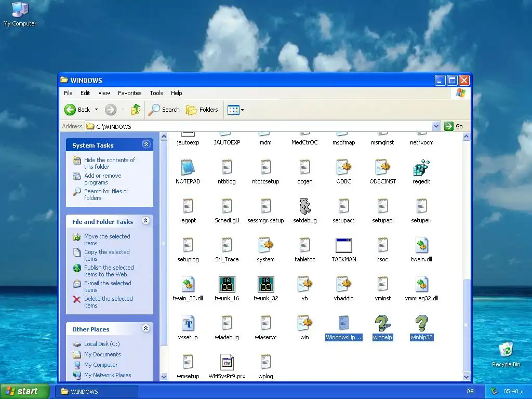Open the Tools menu
The image size is (532, 399).
[156, 93]
